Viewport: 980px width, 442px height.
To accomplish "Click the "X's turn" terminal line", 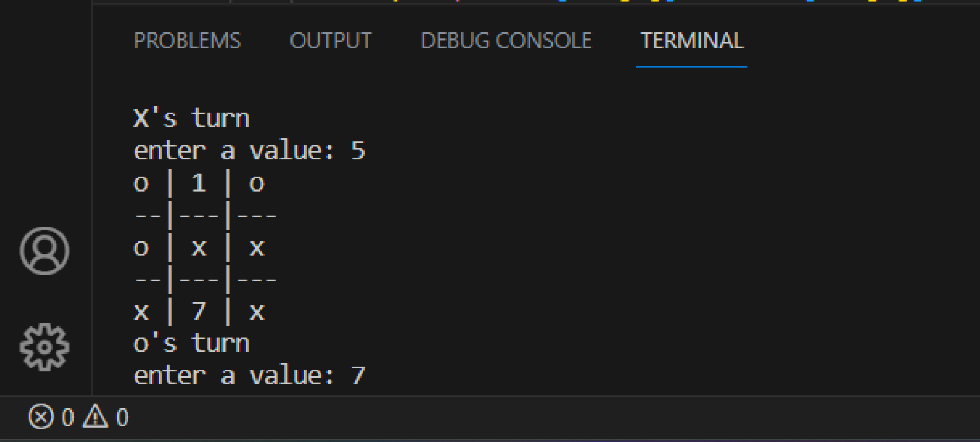I will click(191, 119).
